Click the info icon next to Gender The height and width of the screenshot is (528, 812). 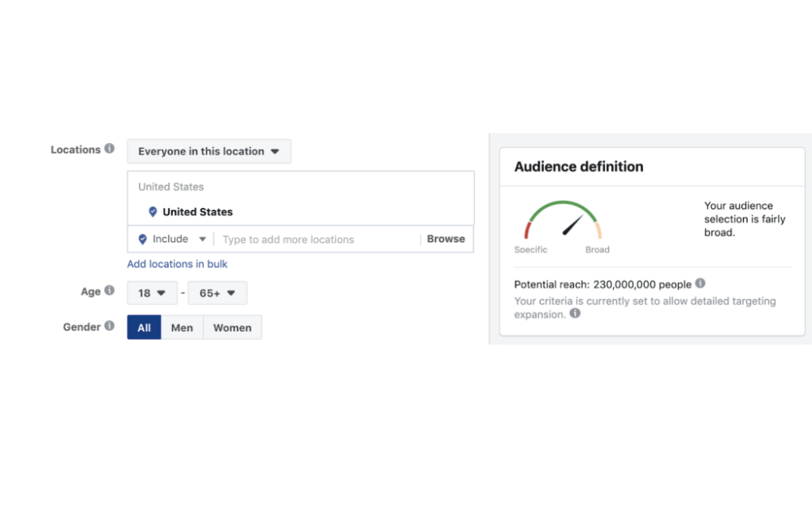pyautogui.click(x=110, y=326)
